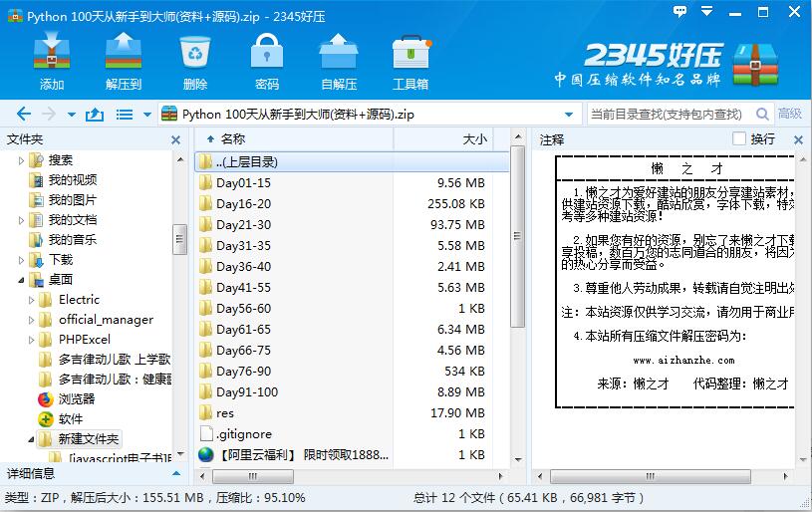
Task: Click the folder tree vertical scrollbar thumb
Action: point(179,239)
